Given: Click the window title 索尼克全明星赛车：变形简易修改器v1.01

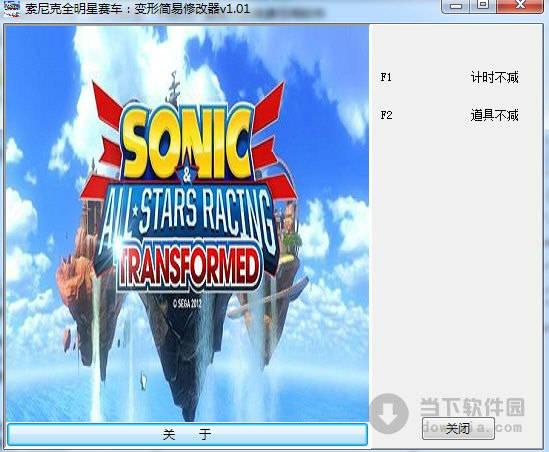Looking at the screenshot, I should (x=137, y=9).
